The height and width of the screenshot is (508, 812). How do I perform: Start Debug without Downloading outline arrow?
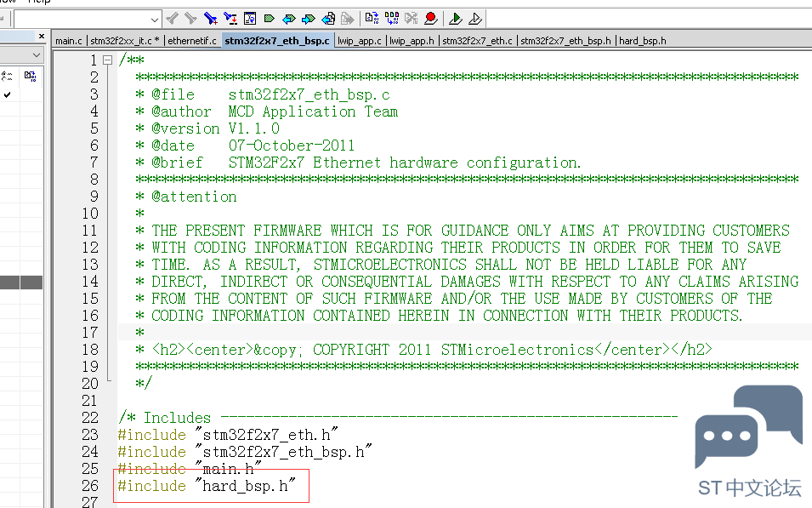pos(475,20)
